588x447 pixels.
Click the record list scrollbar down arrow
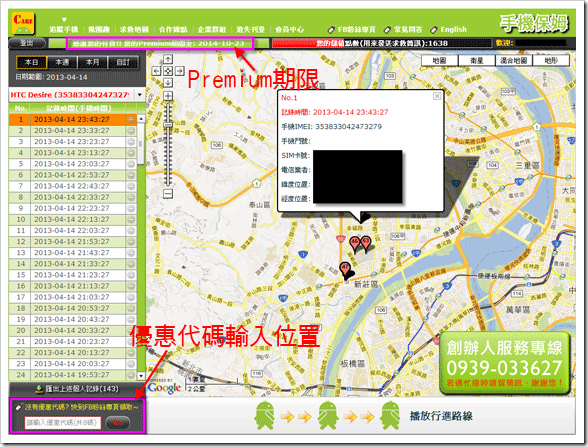[x=141, y=375]
